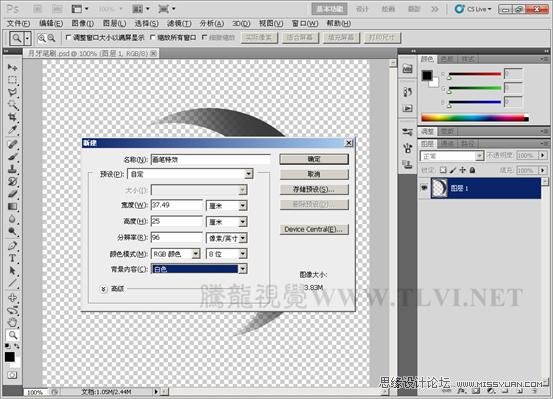
Task: Open the 滤镜(T) menu
Action: [x=179, y=23]
